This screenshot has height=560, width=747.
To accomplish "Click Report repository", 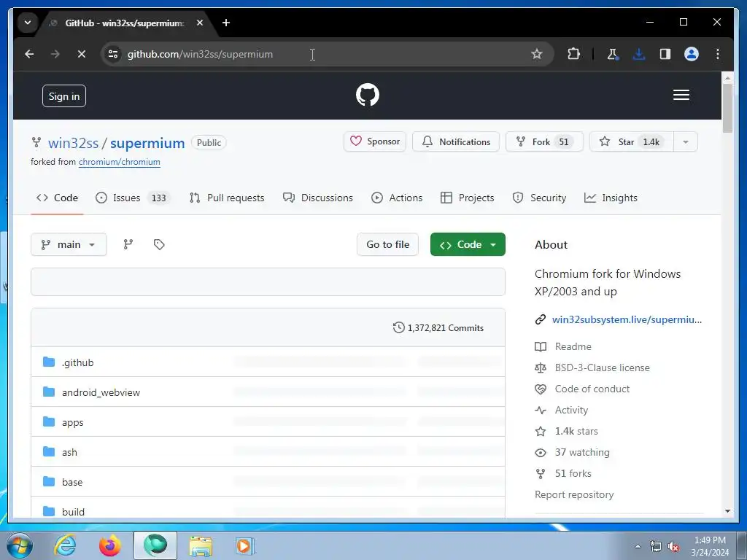I will 574,494.
